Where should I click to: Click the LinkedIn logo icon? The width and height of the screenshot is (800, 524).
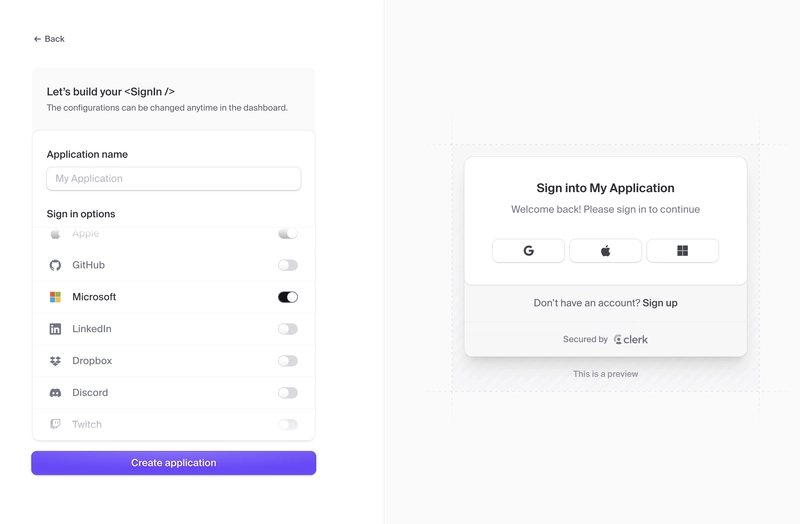coord(55,329)
